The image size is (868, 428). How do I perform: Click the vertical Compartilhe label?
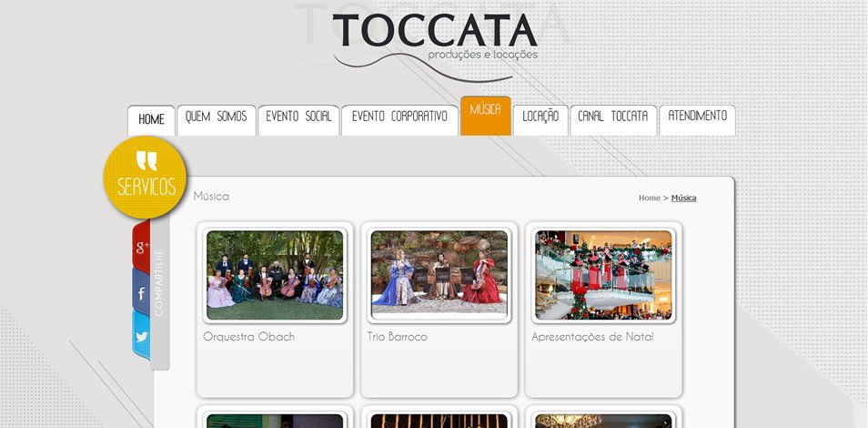(159, 282)
